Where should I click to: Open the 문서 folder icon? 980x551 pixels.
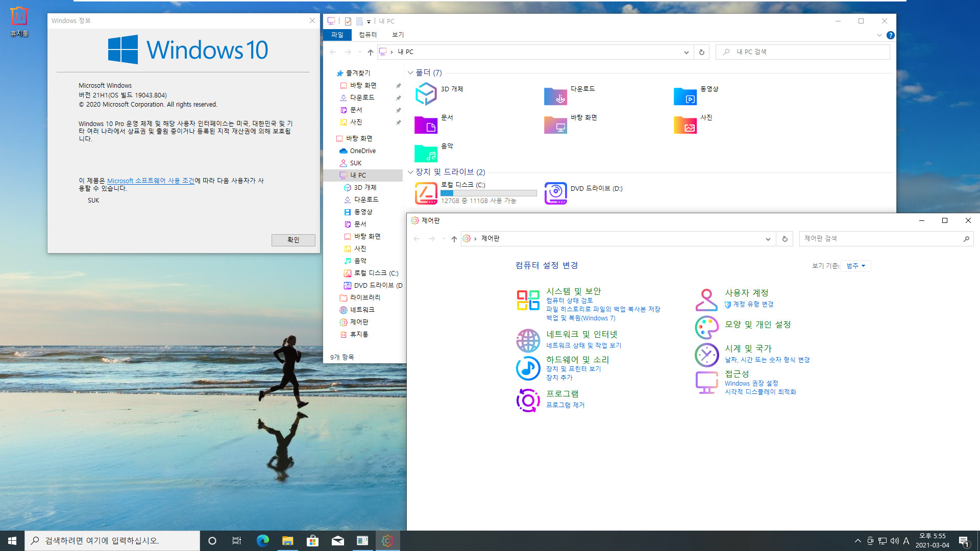[x=426, y=124]
